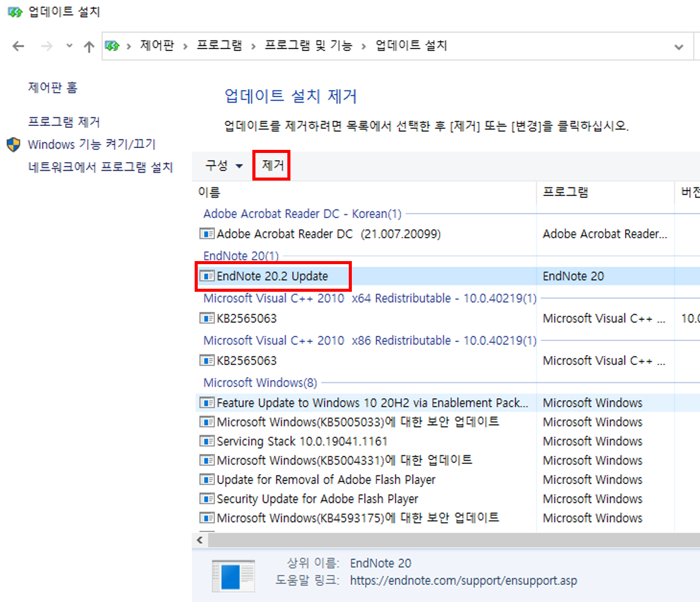Click EndNote 20 in the 프로그램 column
This screenshot has width=700, height=602.
[574, 276]
